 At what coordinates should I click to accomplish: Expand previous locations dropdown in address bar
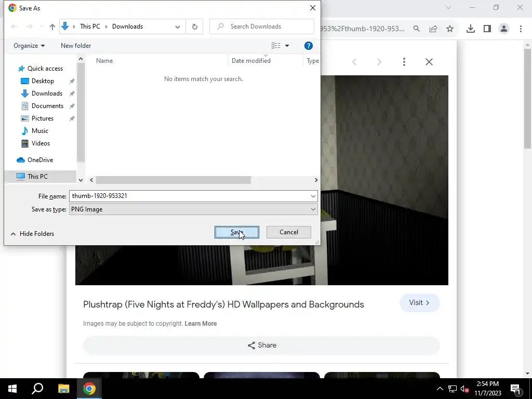tap(178, 26)
